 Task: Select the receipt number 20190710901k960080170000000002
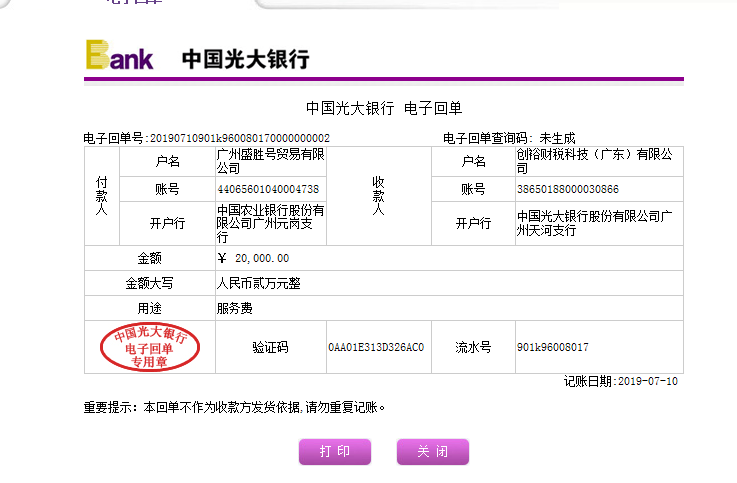pos(240,138)
